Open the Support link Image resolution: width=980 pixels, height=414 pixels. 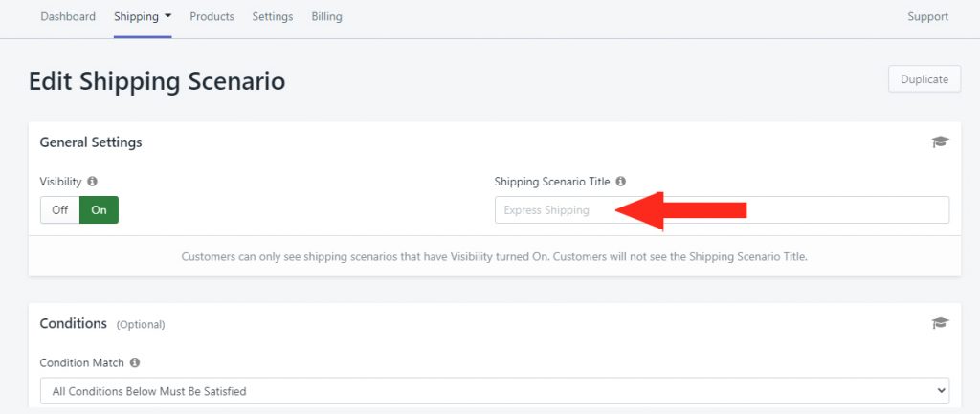tap(928, 17)
